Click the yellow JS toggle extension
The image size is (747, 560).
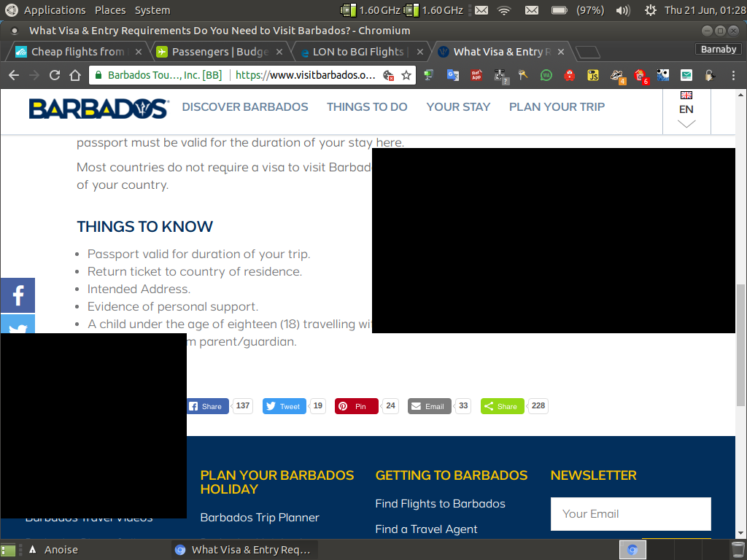592,75
